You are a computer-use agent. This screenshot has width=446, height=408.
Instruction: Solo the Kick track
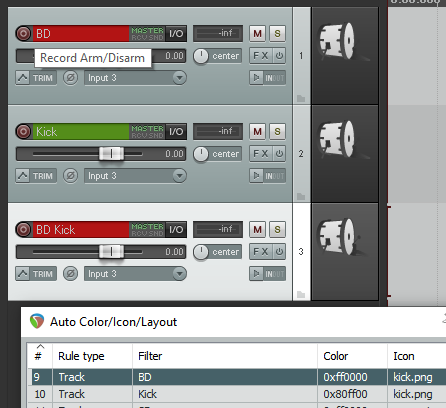tap(277, 132)
